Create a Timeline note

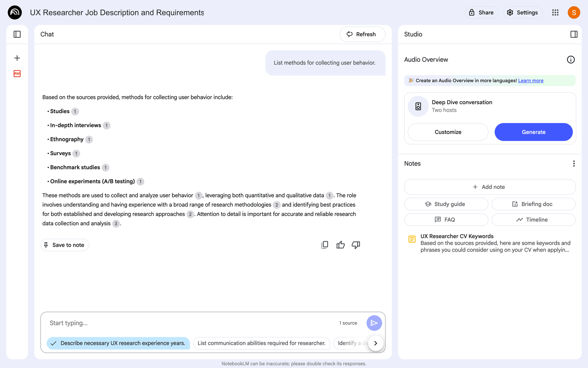click(533, 220)
